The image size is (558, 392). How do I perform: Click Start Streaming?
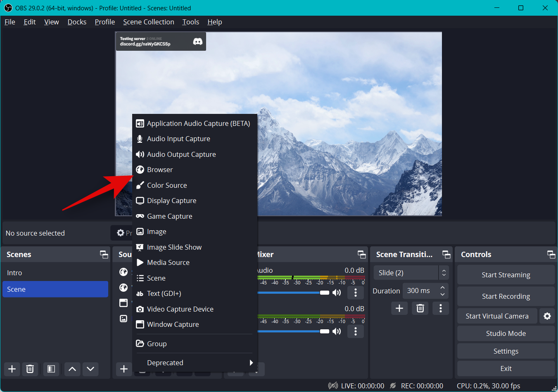point(506,275)
